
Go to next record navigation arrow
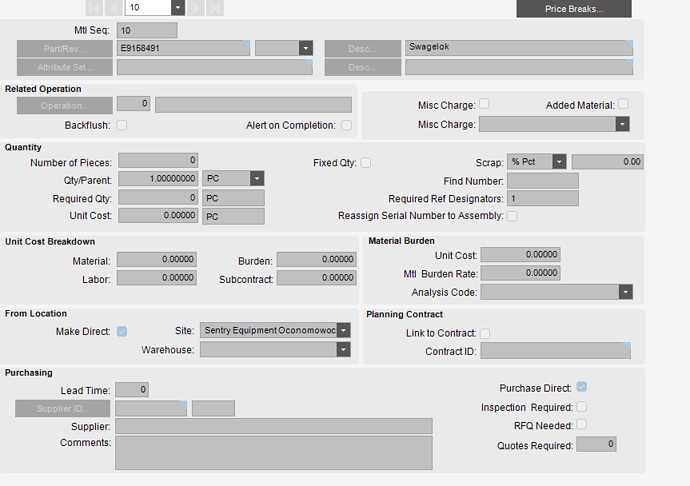196,7
